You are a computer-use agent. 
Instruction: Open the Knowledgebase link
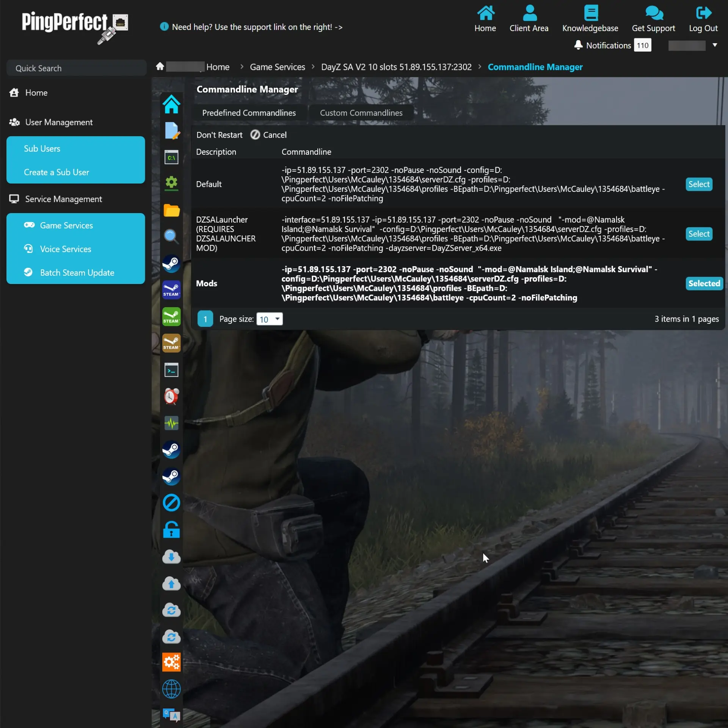point(590,19)
